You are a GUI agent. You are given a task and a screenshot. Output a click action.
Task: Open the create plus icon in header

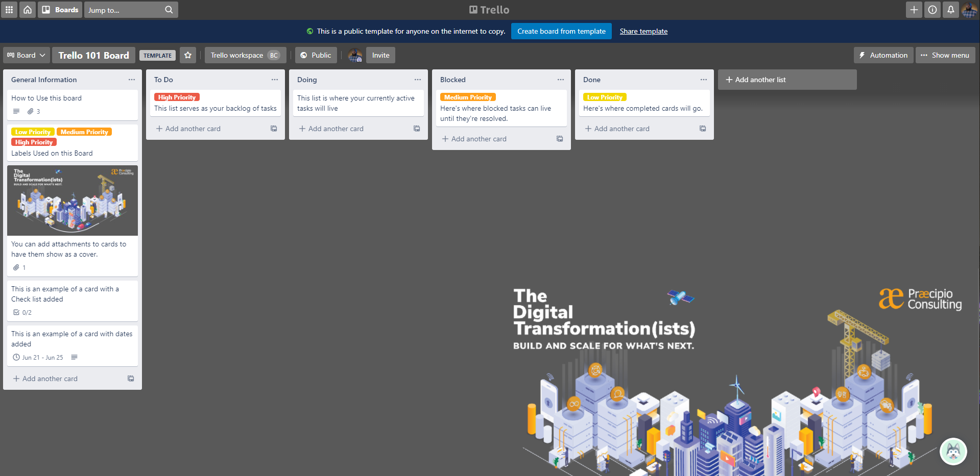(914, 10)
